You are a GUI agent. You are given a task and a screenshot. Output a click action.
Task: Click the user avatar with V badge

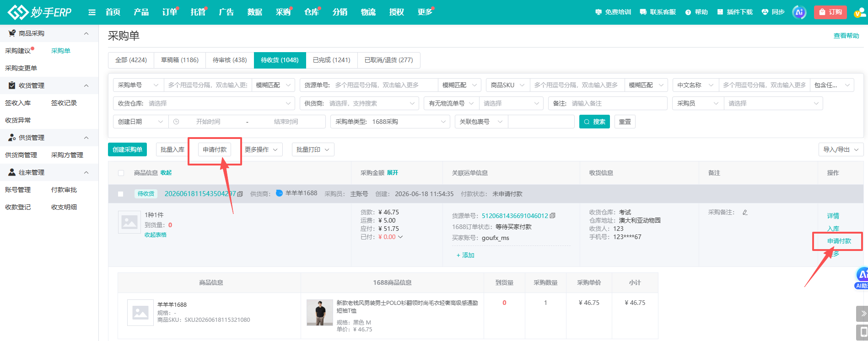pos(861,12)
